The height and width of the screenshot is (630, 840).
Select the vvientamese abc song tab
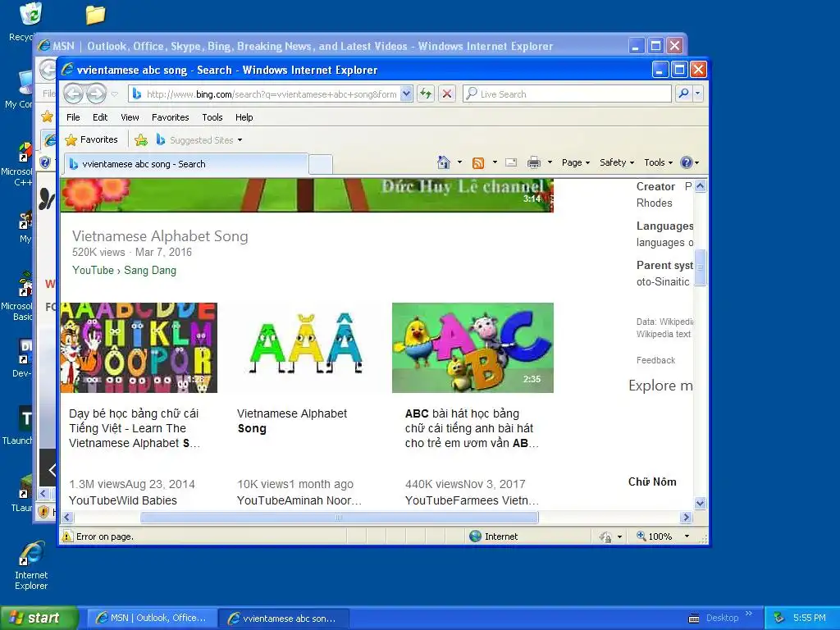pos(185,164)
